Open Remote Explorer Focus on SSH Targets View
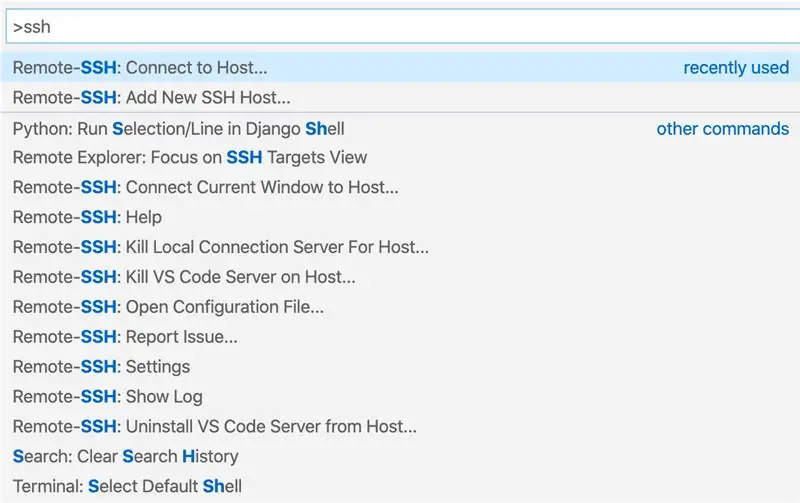Screen dimensions: 800x503 point(400,157)
